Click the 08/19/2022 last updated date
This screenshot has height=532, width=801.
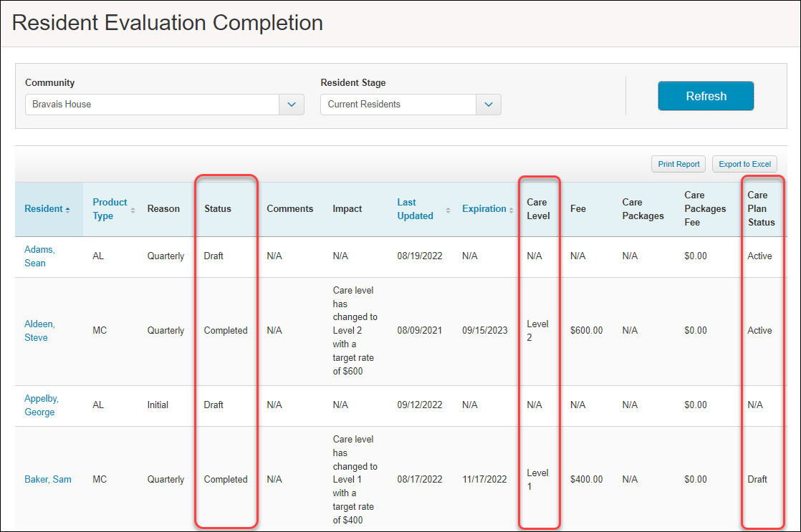419,256
